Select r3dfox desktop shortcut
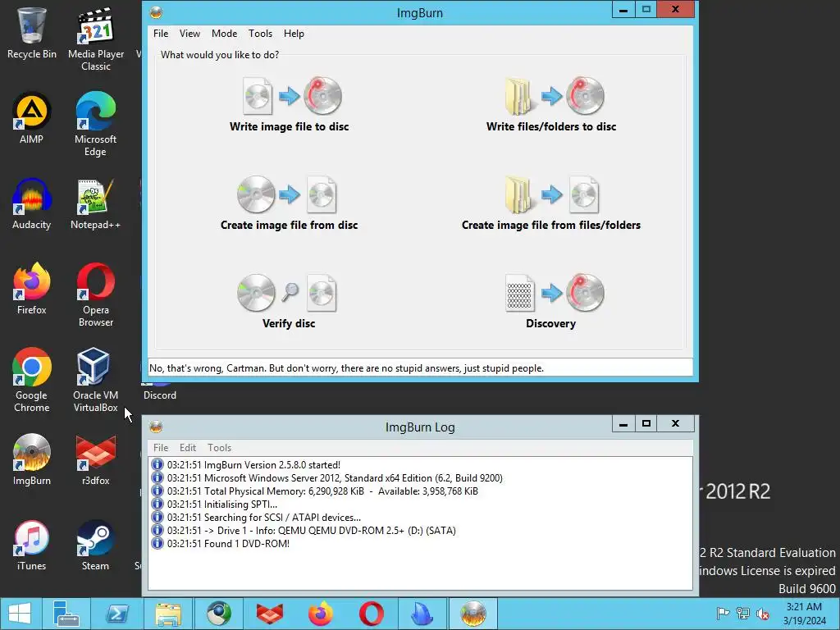This screenshot has height=630, width=840. pyautogui.click(x=96, y=459)
